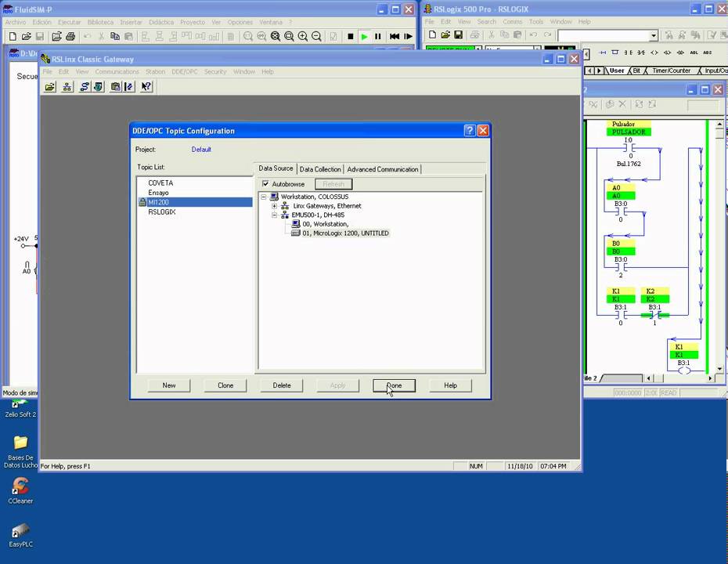Switch to Advanced Communication tab
Image resolution: width=728 pixels, height=564 pixels.
point(383,169)
